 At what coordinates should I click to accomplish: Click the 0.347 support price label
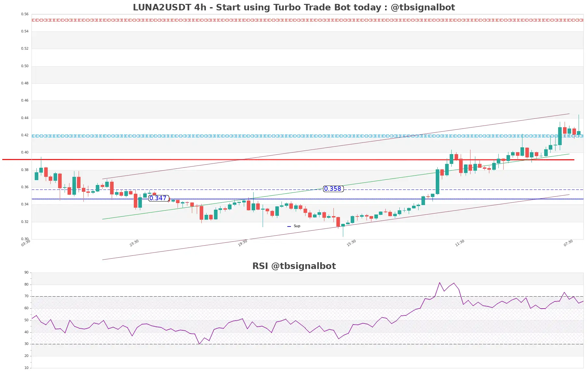158,198
